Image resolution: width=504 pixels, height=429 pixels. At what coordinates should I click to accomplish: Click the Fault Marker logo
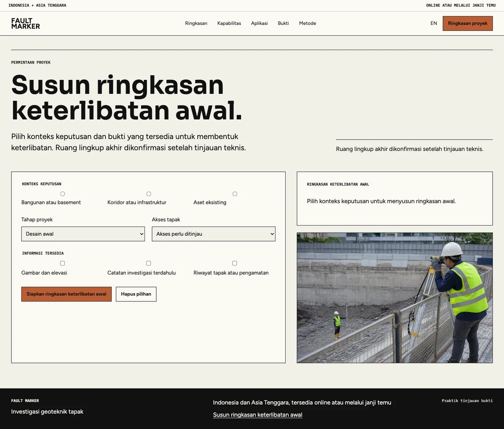coord(26,24)
